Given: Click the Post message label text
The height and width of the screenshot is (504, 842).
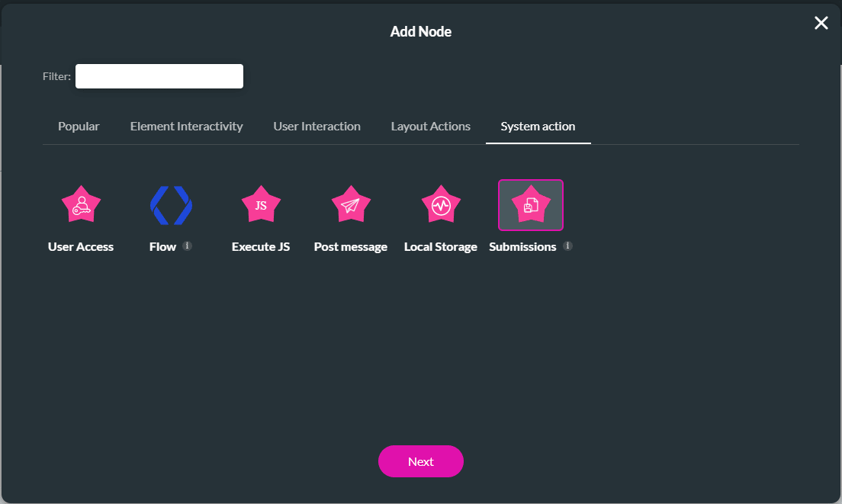Looking at the screenshot, I should coord(350,246).
